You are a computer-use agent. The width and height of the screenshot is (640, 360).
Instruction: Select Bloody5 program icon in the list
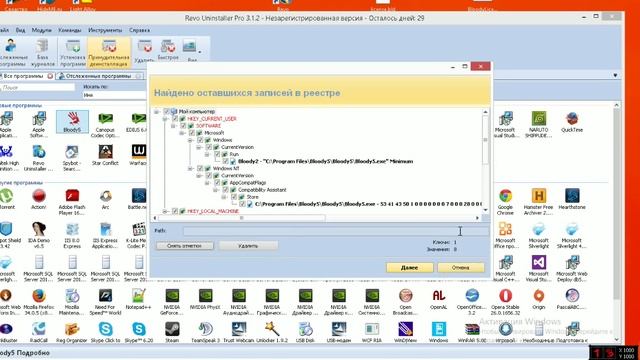(72, 121)
